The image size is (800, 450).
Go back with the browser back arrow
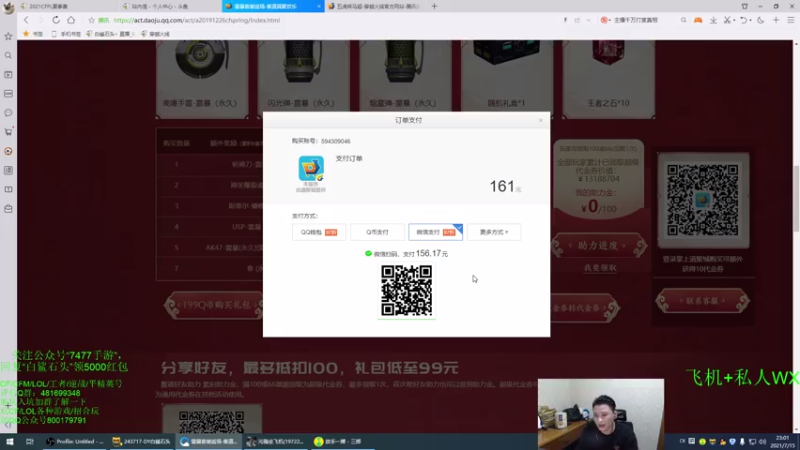26,20
